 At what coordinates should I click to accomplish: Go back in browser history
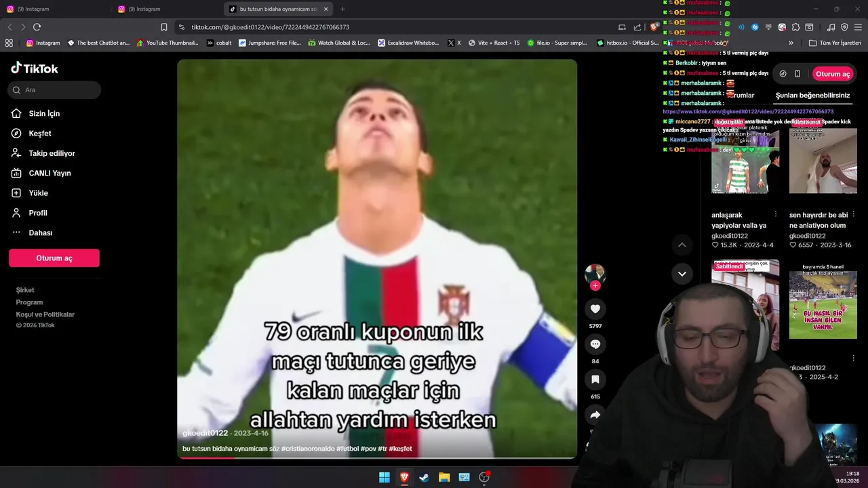pos(9,27)
